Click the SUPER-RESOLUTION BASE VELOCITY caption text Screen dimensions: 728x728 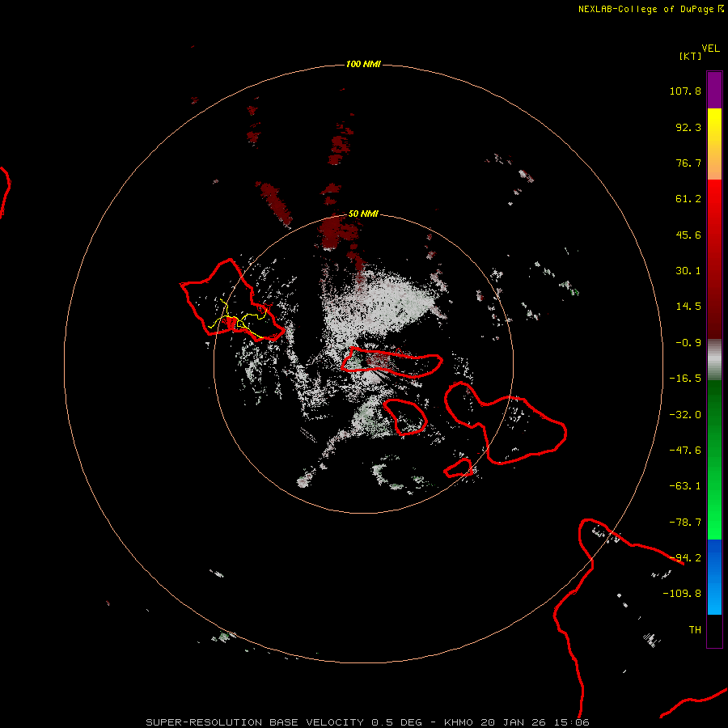(x=255, y=722)
